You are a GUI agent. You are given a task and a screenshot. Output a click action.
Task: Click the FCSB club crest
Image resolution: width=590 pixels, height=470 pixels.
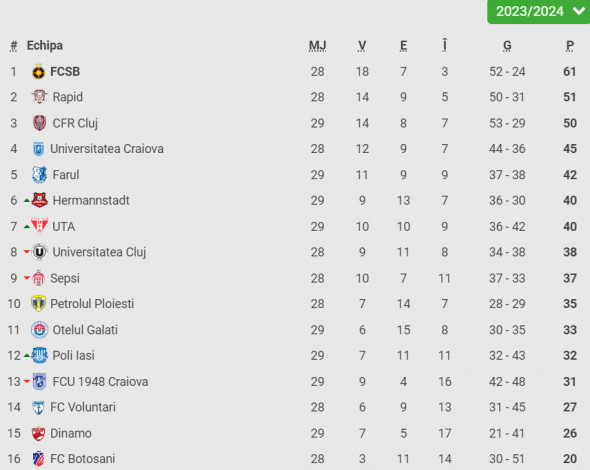click(x=38, y=71)
